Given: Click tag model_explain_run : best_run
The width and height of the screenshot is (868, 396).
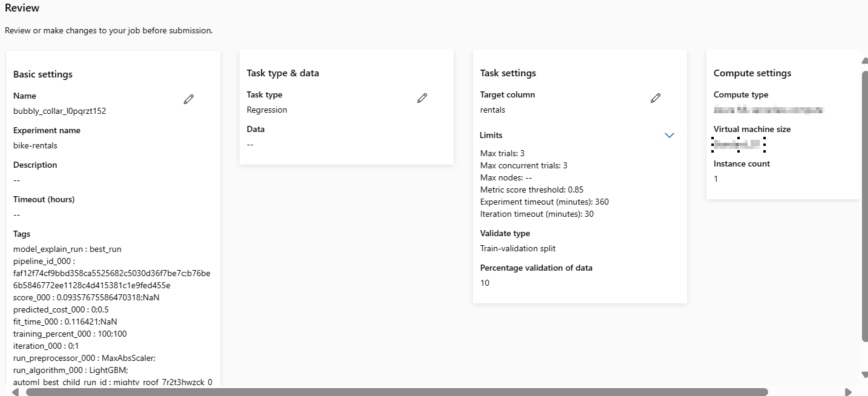Looking at the screenshot, I should [68, 249].
